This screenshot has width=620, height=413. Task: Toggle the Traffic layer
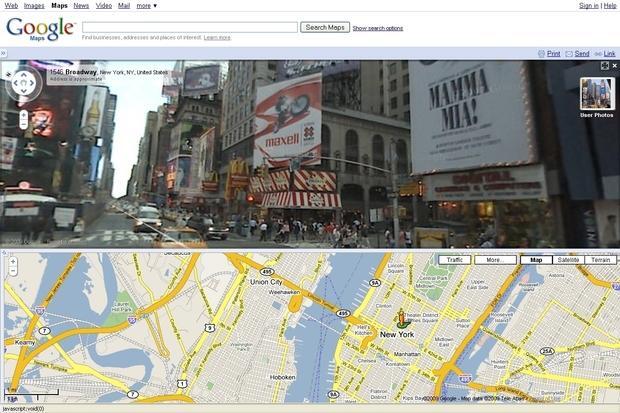[x=455, y=260]
